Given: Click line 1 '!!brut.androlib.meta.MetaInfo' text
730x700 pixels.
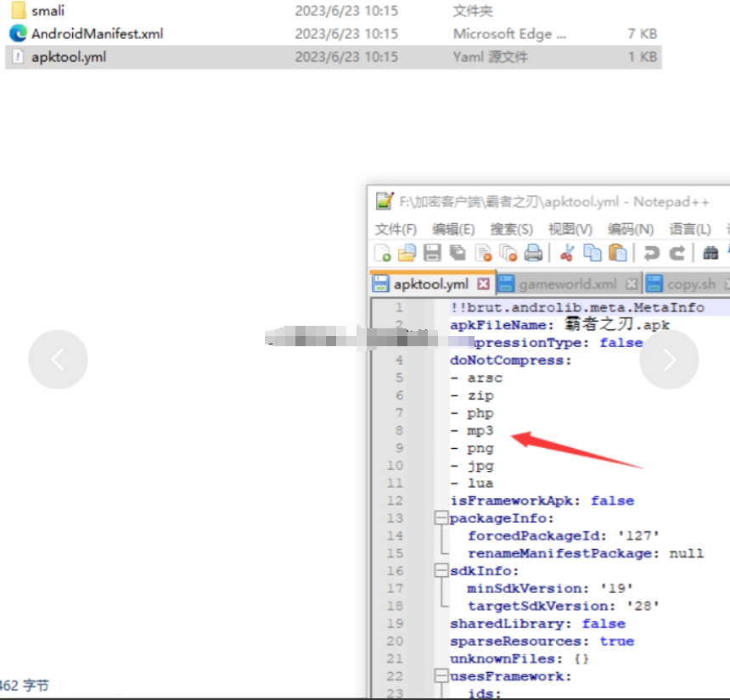Looking at the screenshot, I should click(x=577, y=308).
